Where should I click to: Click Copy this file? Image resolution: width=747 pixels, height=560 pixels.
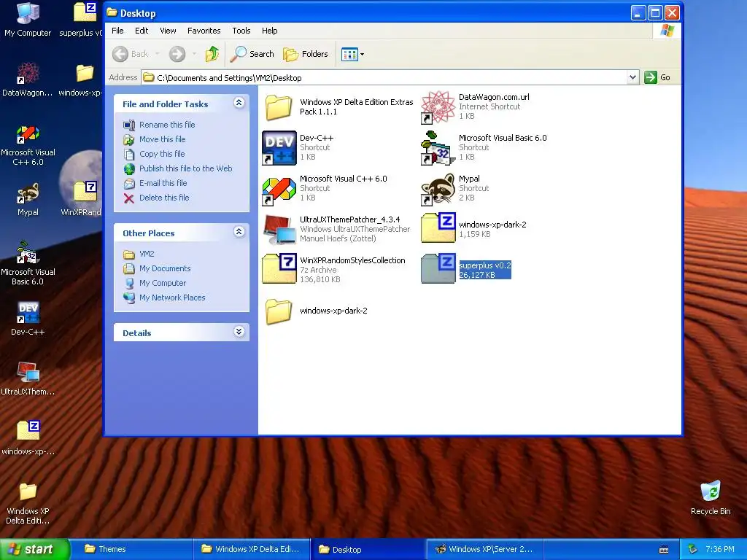[154, 154]
